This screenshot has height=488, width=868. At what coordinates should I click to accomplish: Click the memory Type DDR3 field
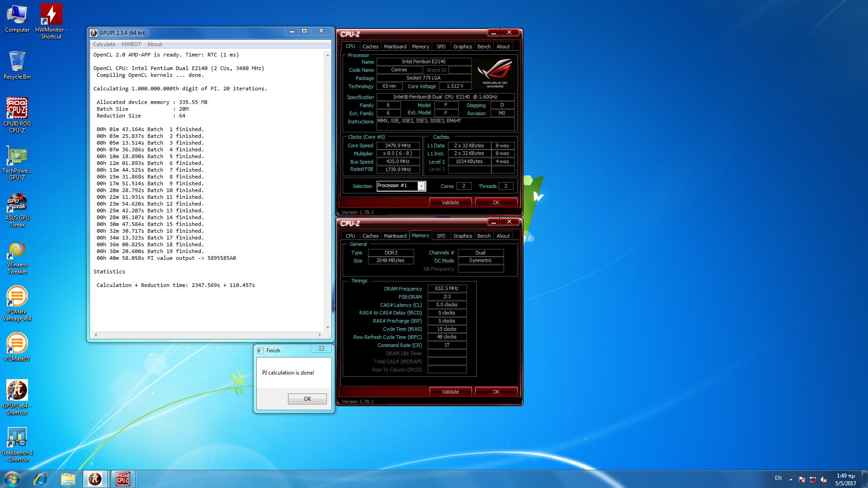tap(391, 253)
